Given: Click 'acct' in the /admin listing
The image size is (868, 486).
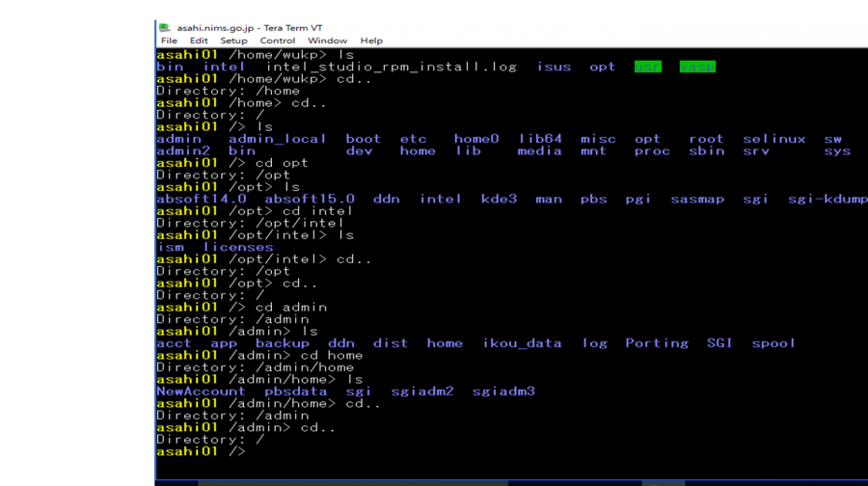Looking at the screenshot, I should 174,343.
